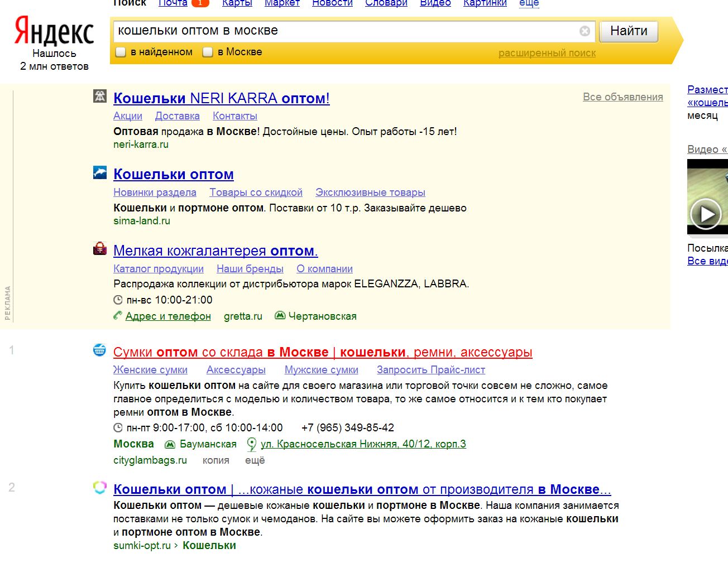Image resolution: width=728 pixels, height=563 pixels.
Task: Click the map pin icon beside Krasnoselskaya address
Action: 252,444
